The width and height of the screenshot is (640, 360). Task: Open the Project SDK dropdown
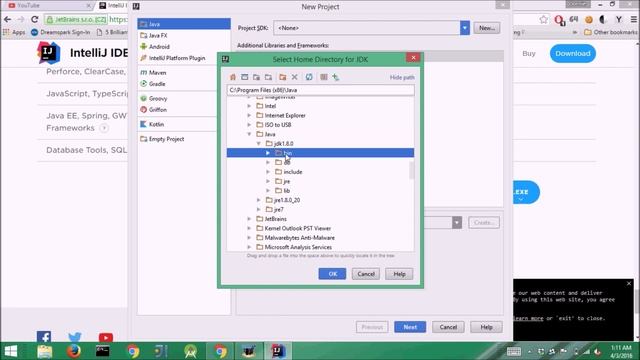[464, 28]
